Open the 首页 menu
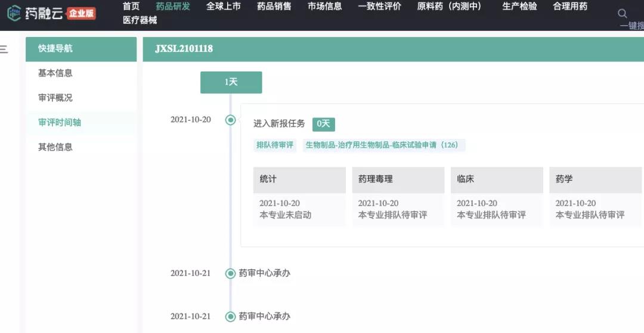 click(x=131, y=6)
